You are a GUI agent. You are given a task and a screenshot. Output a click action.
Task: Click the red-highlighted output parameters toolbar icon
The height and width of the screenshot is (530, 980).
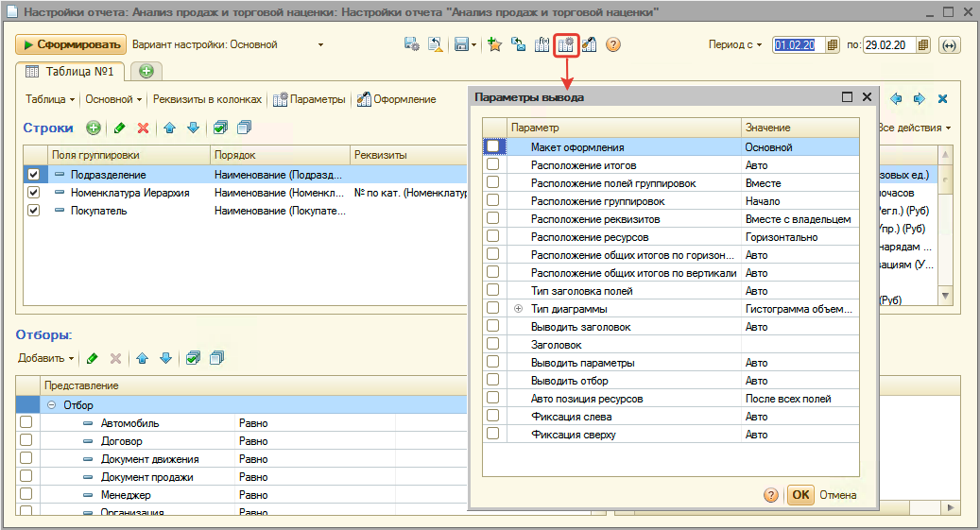pos(566,44)
